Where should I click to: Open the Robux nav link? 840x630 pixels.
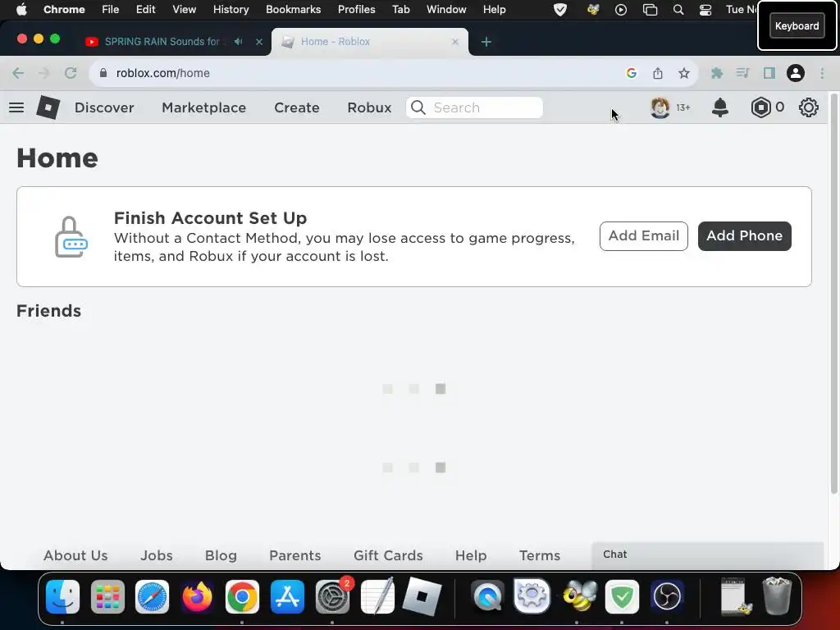click(x=369, y=107)
